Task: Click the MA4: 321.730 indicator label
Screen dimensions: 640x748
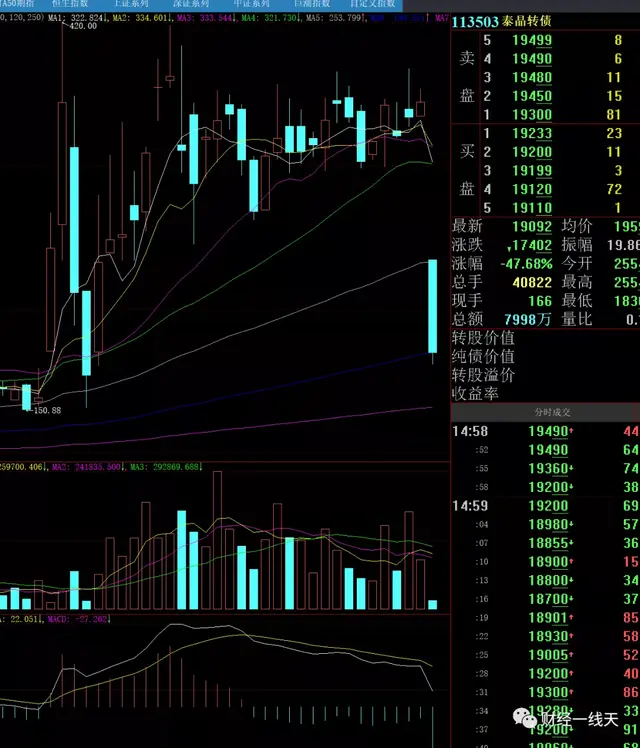Action: [x=270, y=18]
